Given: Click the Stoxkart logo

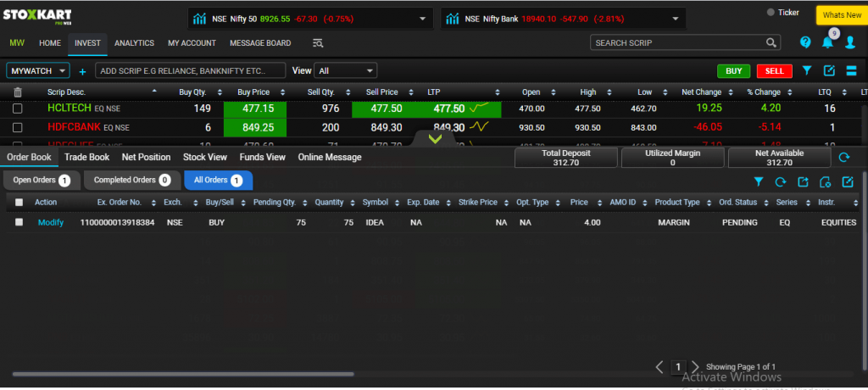Looking at the screenshot, I should pos(37,17).
